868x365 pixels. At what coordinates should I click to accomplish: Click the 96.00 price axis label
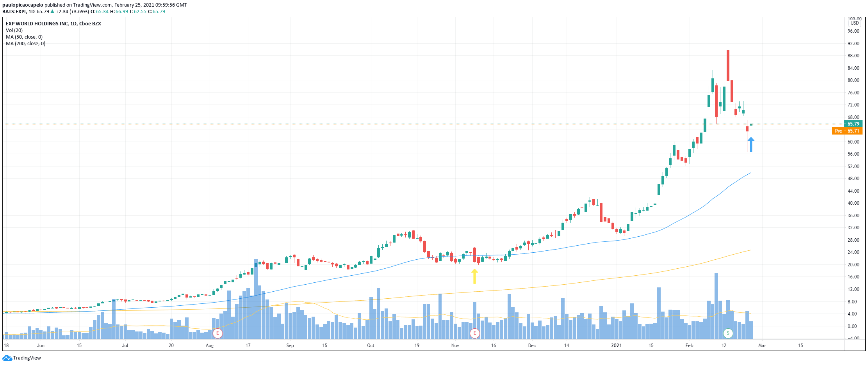tap(853, 31)
